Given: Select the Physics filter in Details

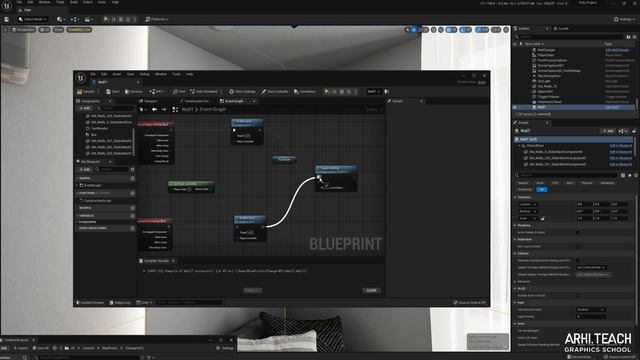Looking at the screenshot, I should pos(587,183).
